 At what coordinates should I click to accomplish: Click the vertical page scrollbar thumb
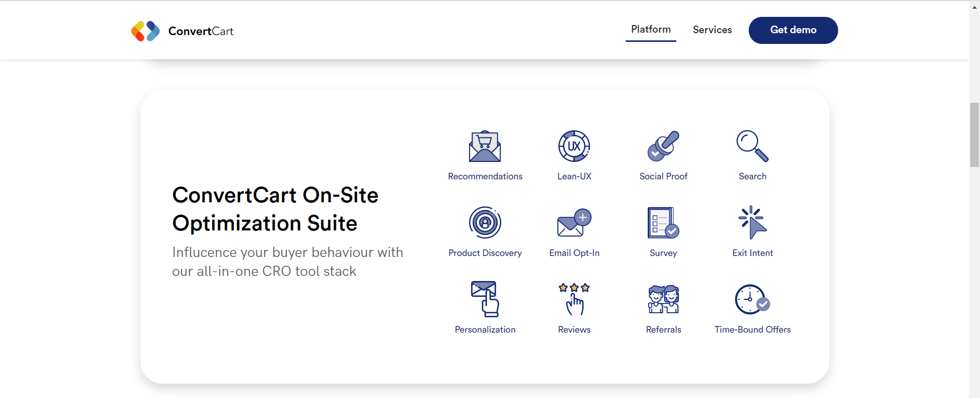point(974,135)
